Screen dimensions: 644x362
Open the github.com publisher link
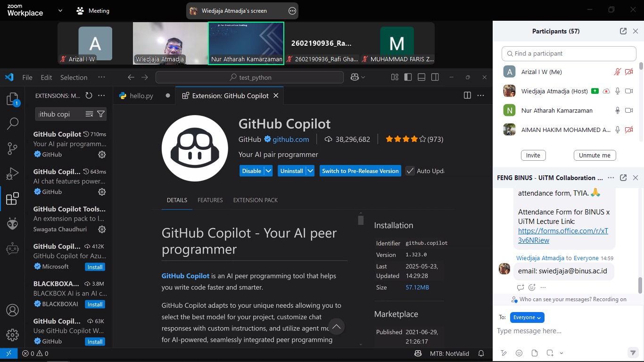(290, 139)
